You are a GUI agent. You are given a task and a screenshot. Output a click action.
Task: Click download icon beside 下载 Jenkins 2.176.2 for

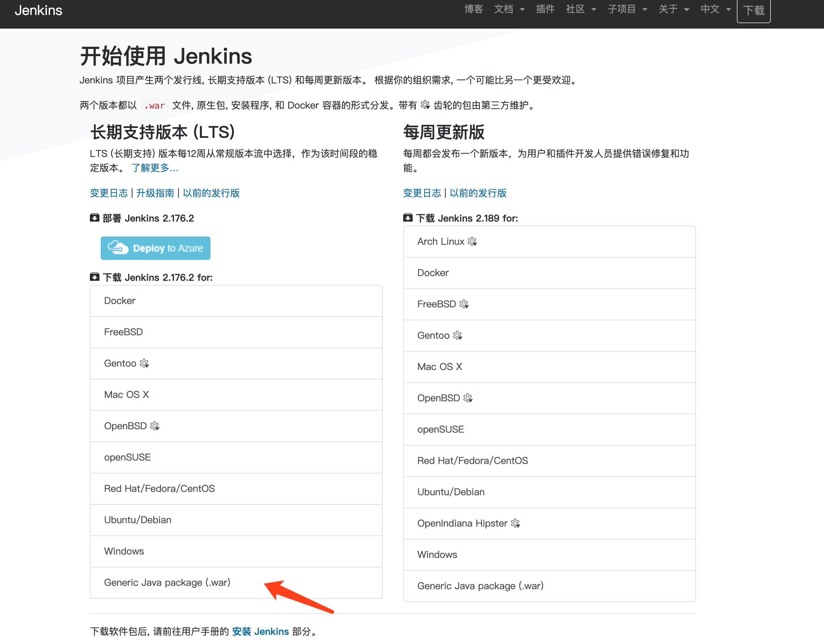[94, 277]
